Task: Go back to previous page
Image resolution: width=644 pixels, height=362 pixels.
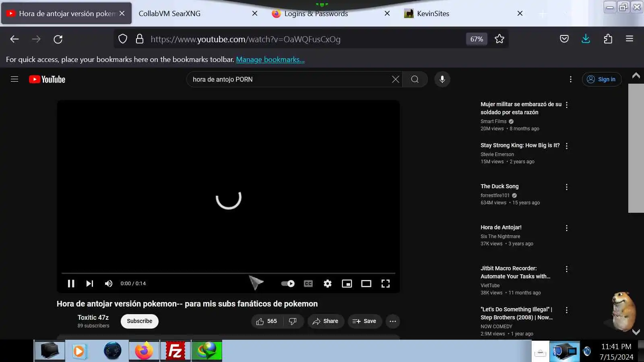Action: click(x=14, y=39)
